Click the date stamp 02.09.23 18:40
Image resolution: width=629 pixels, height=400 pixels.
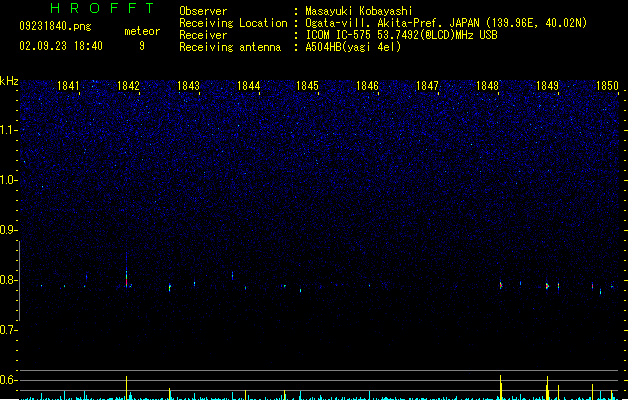click(x=61, y=46)
